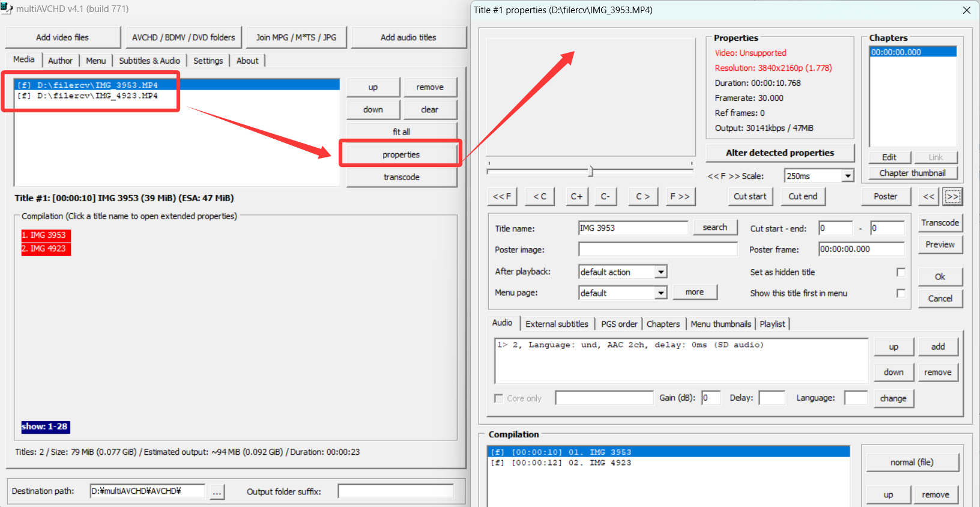Click the Poster image input field
This screenshot has width=980, height=507.
coord(658,249)
